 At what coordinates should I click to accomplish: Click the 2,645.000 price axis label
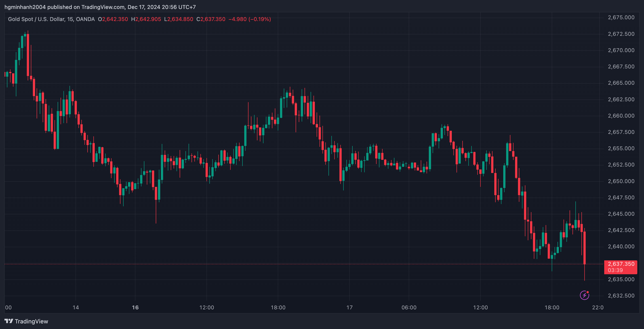click(x=621, y=214)
